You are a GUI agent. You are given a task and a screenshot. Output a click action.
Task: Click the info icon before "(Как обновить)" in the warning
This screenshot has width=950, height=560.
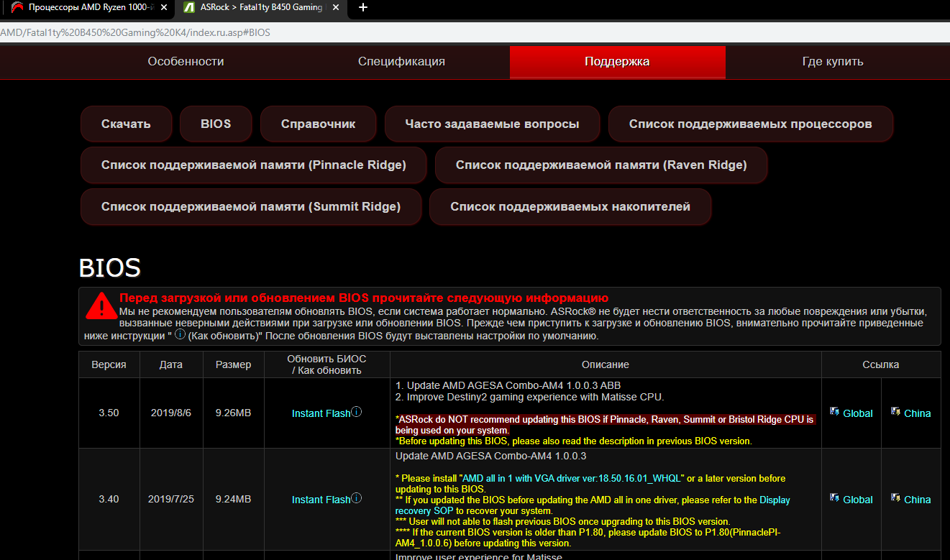pyautogui.click(x=180, y=334)
